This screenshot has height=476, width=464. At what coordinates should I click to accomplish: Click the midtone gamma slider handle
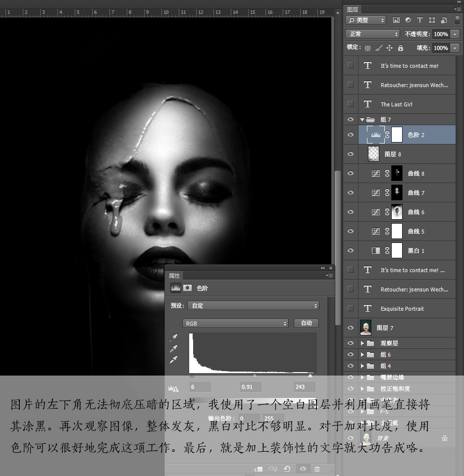pos(255,376)
